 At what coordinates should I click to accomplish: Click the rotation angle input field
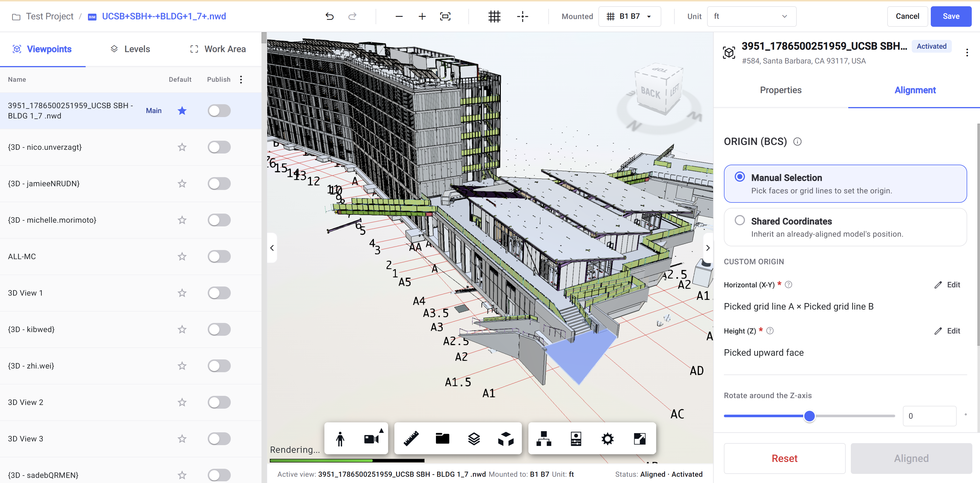click(x=929, y=416)
